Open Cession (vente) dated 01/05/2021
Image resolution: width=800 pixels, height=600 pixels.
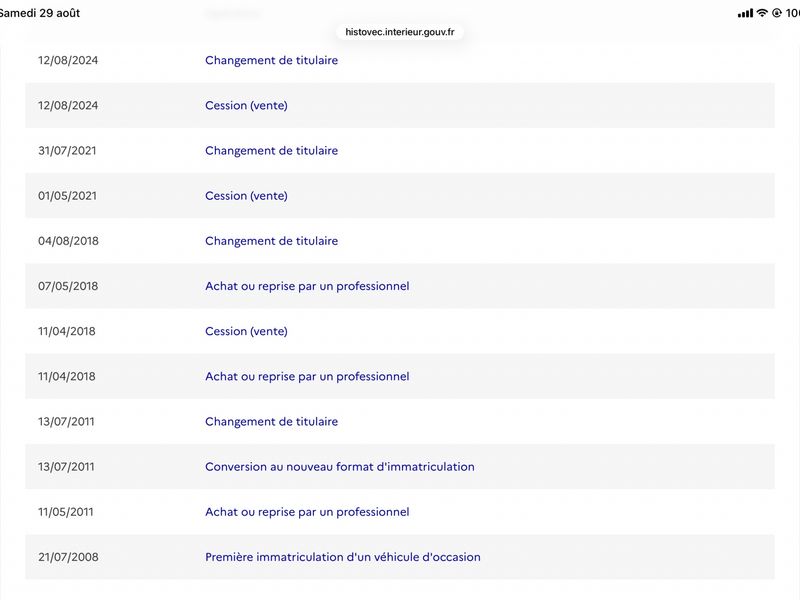tap(246, 196)
